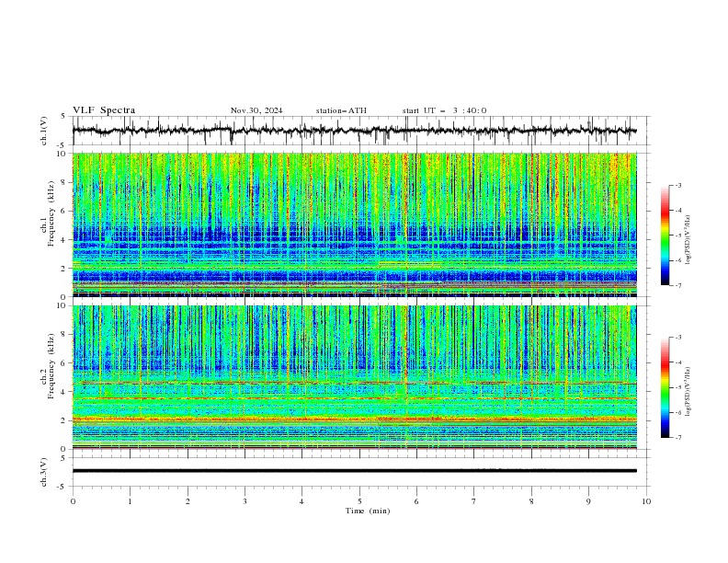The height and width of the screenshot is (563, 728).
Task: Click the "-3" label on ch.1 color bar
Action: (677, 185)
